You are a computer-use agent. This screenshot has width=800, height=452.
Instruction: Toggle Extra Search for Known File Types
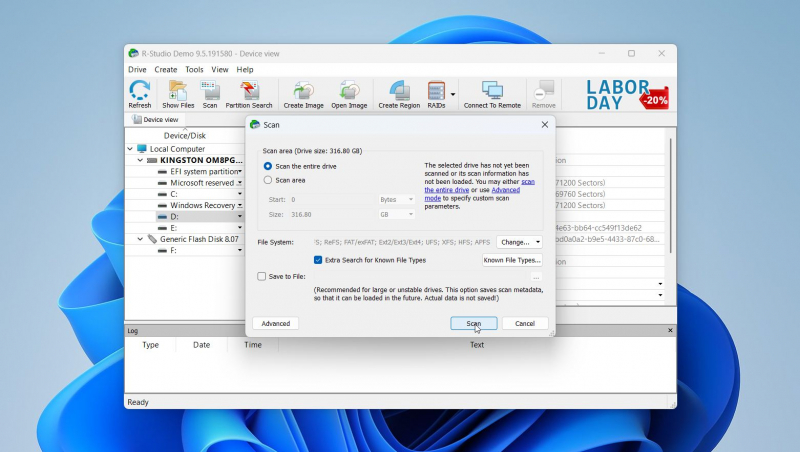(318, 260)
